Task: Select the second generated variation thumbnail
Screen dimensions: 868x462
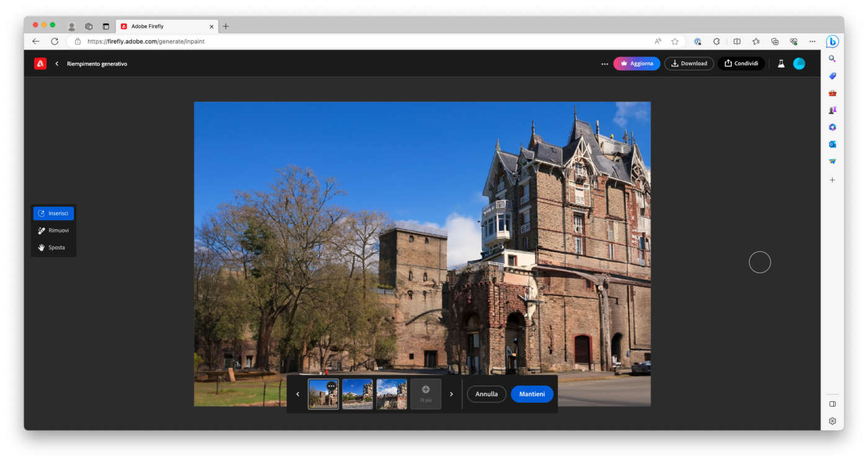Action: click(358, 394)
